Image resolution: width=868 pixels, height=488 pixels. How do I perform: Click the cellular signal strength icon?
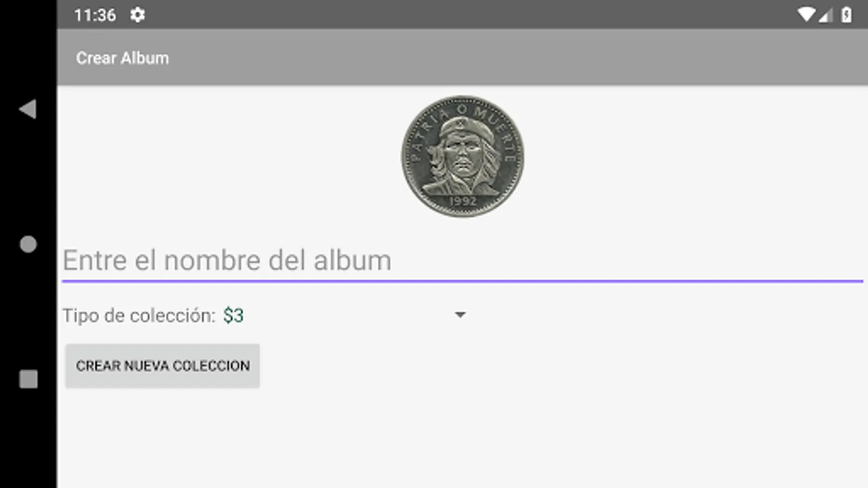825,15
